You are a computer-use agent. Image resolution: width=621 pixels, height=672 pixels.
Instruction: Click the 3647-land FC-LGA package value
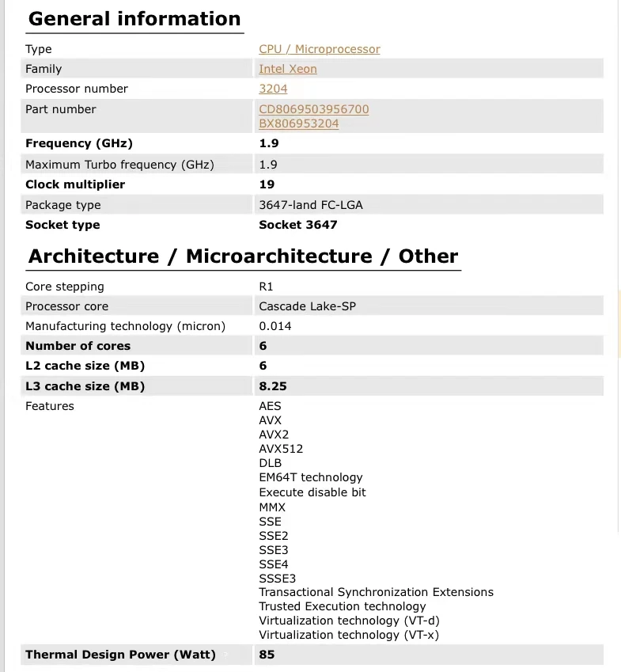coord(310,205)
